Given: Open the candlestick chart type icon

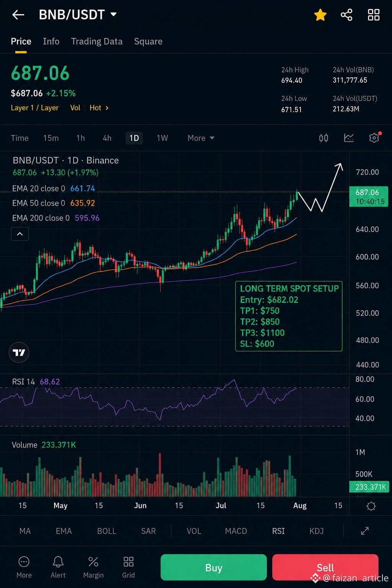Looking at the screenshot, I should pyautogui.click(x=323, y=138).
